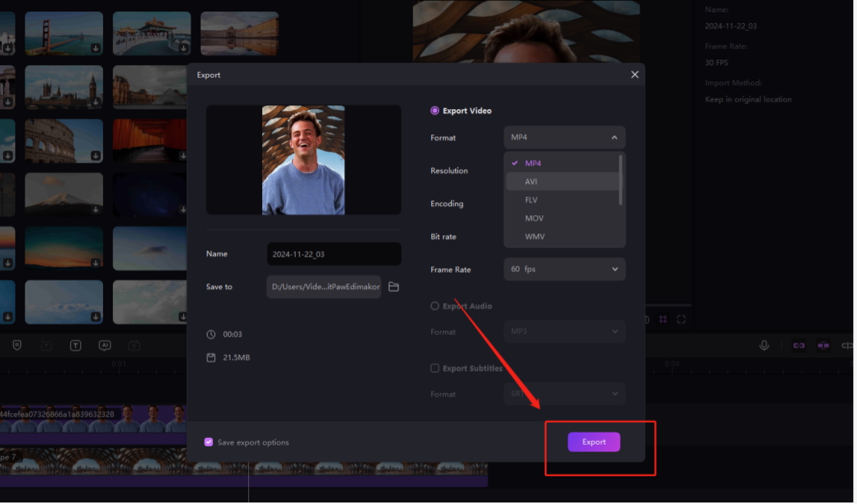This screenshot has width=857, height=504.
Task: Click the marker shield icon in timeline toolbar
Action: pyautogui.click(x=17, y=346)
